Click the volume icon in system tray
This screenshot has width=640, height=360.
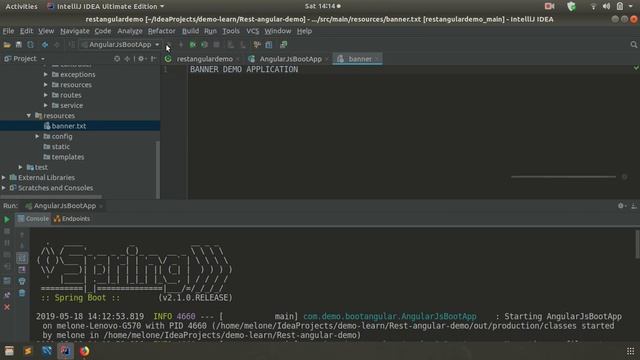click(x=606, y=7)
